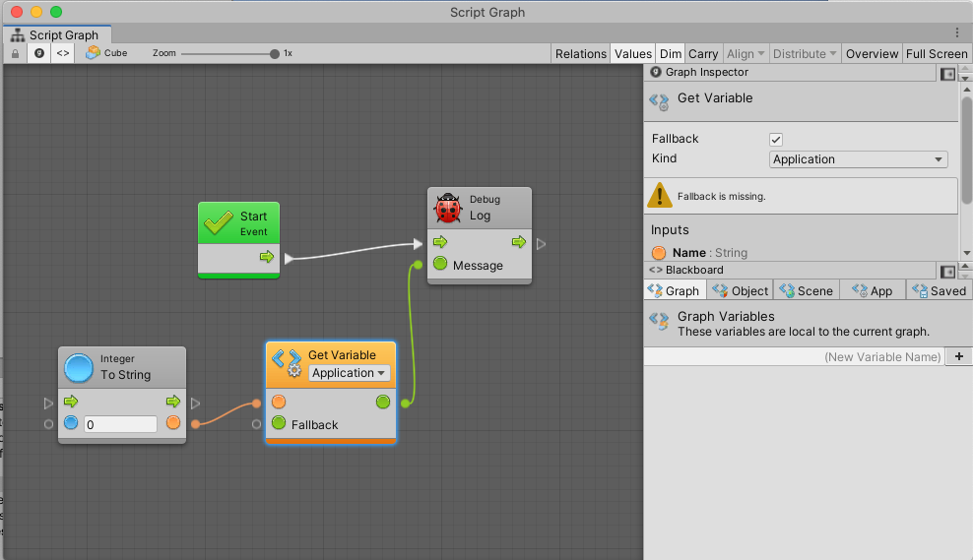Click the Overview button
This screenshot has height=560, width=973.
pos(872,53)
